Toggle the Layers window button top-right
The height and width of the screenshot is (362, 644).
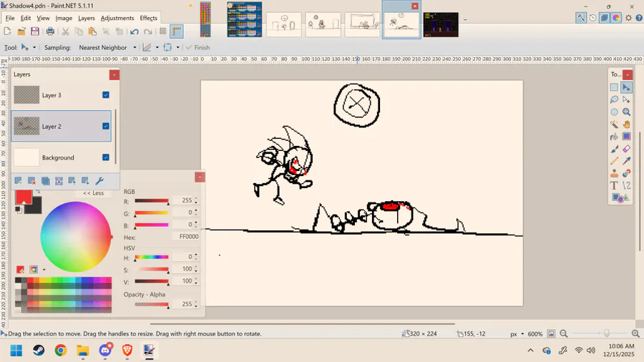604,18
